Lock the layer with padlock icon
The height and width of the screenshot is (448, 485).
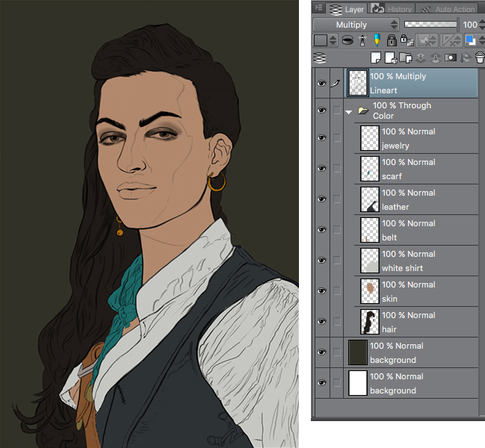392,41
